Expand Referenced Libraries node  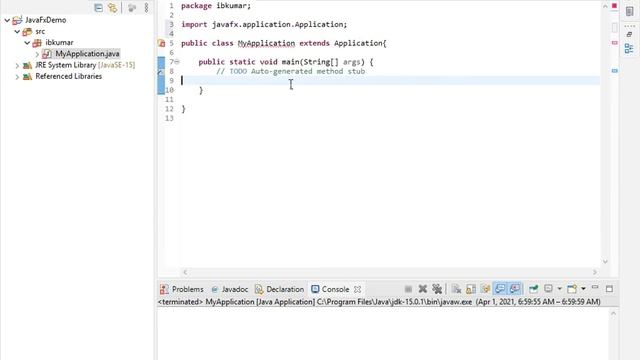click(17, 76)
